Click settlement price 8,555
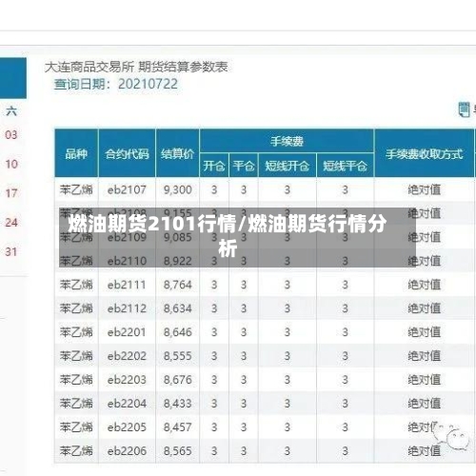 (178, 356)
